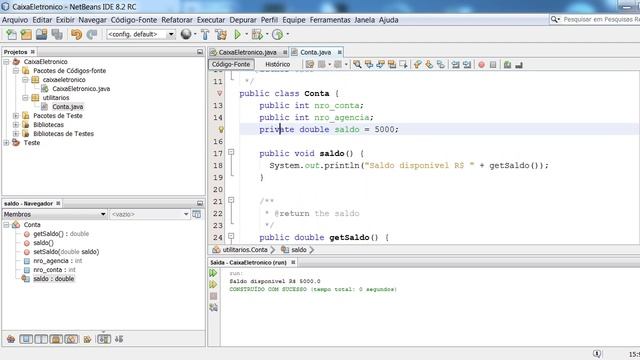Collapse the saldo() method fold on line 17

pyautogui.click(x=231, y=152)
